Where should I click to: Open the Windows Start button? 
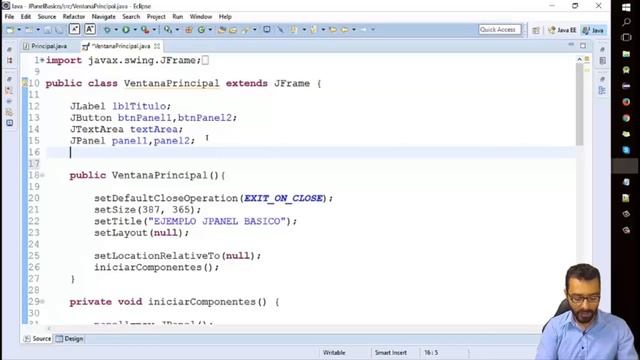pyautogui.click(x=626, y=7)
